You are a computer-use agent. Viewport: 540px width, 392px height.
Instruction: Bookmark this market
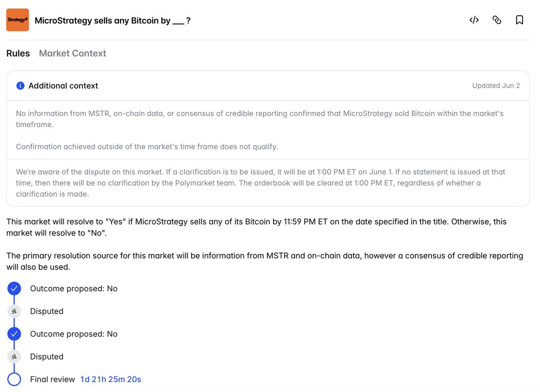coord(519,20)
